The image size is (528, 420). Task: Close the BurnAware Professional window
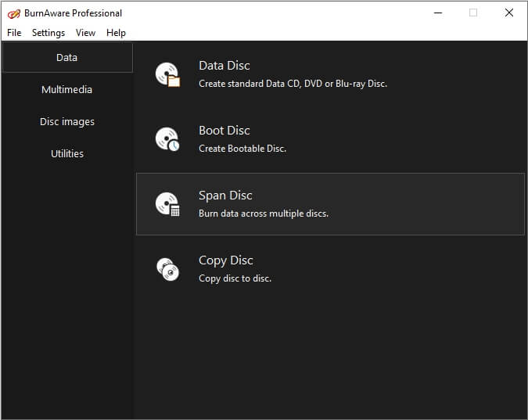click(509, 13)
